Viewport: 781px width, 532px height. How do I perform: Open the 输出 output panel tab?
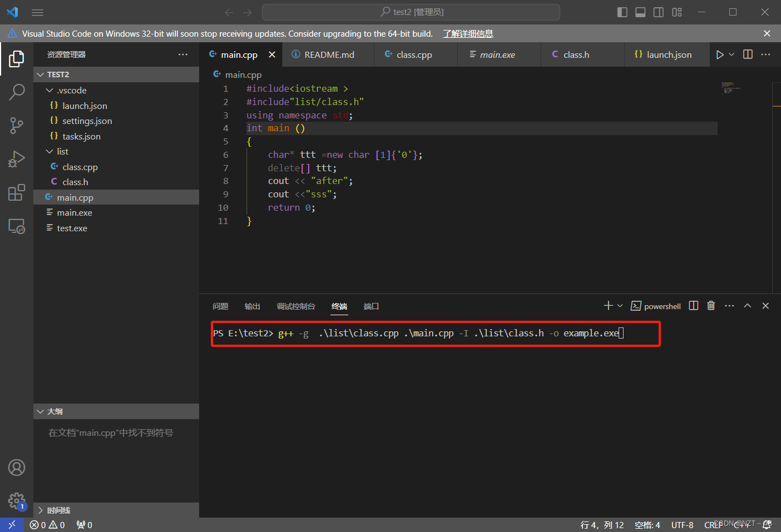click(x=252, y=306)
